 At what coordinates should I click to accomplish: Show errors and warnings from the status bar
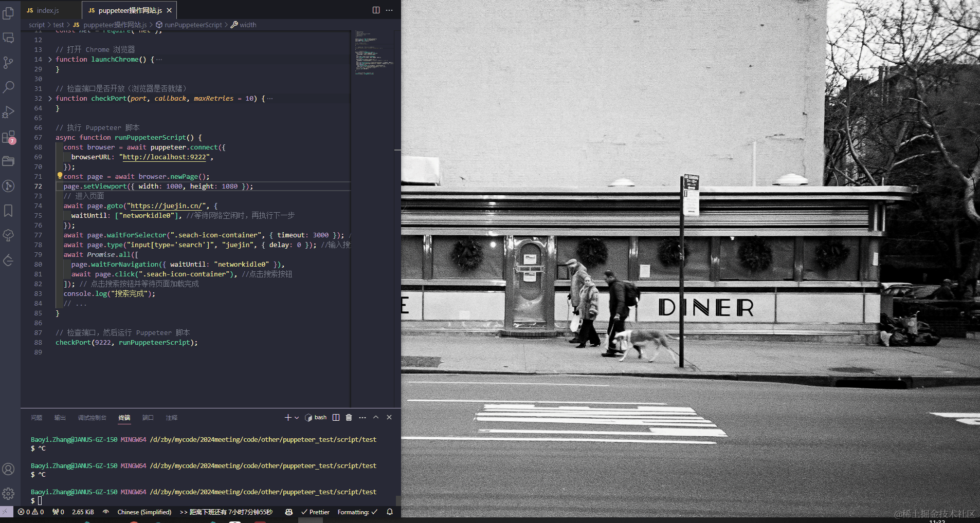tap(31, 512)
